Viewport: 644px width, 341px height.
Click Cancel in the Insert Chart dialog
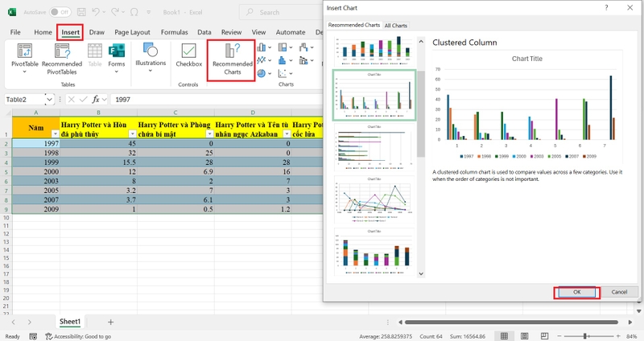click(619, 292)
